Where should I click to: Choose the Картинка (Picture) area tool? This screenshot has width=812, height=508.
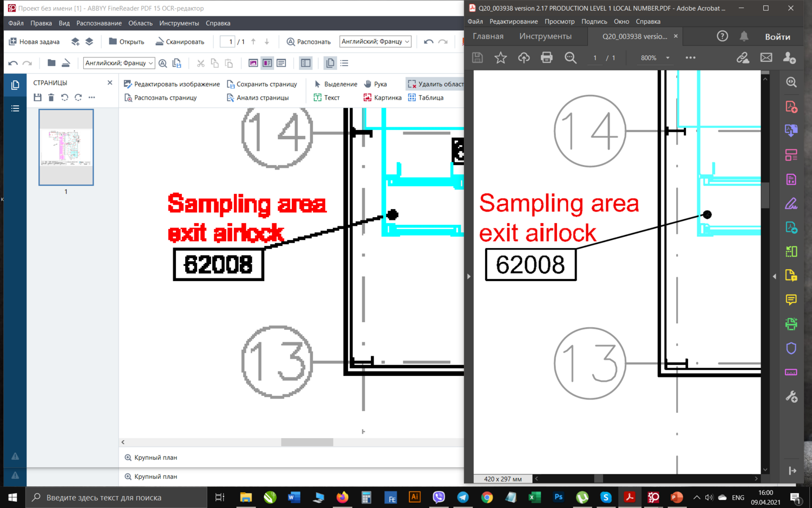(382, 97)
